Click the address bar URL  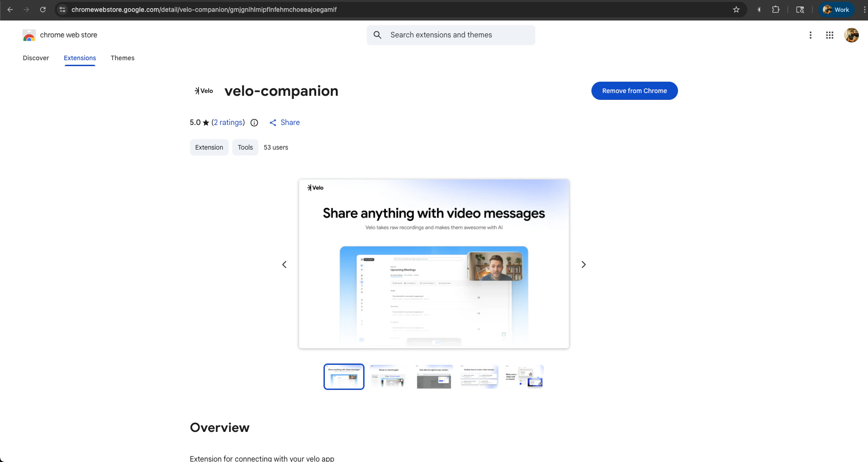click(x=204, y=10)
